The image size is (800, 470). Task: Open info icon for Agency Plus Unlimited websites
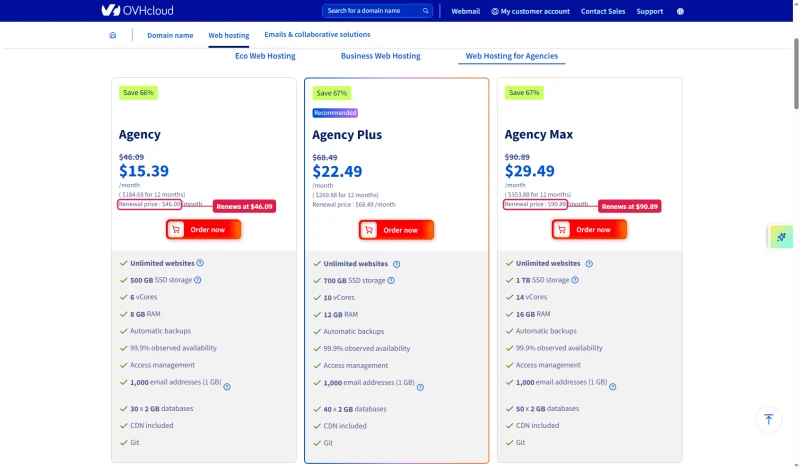[x=396, y=264]
